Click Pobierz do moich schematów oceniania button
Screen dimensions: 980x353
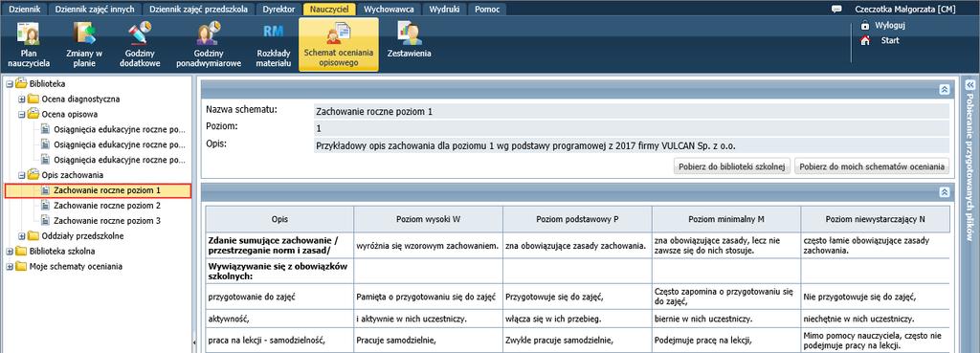point(872,166)
